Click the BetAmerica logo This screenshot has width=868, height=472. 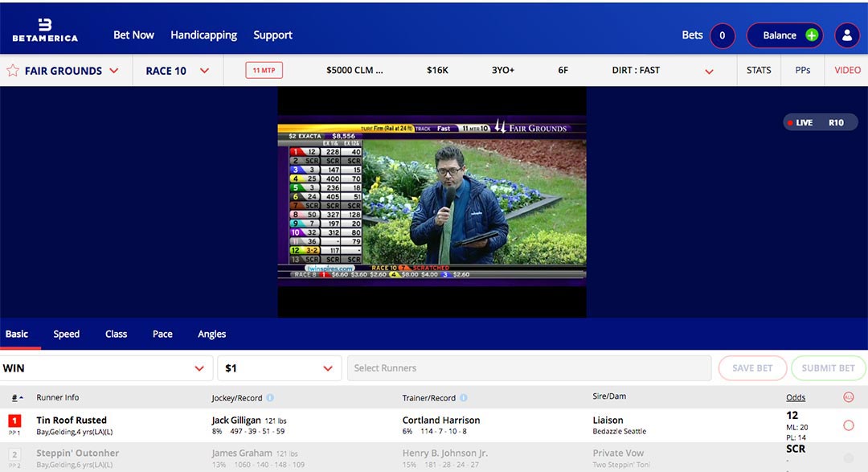[x=44, y=29]
